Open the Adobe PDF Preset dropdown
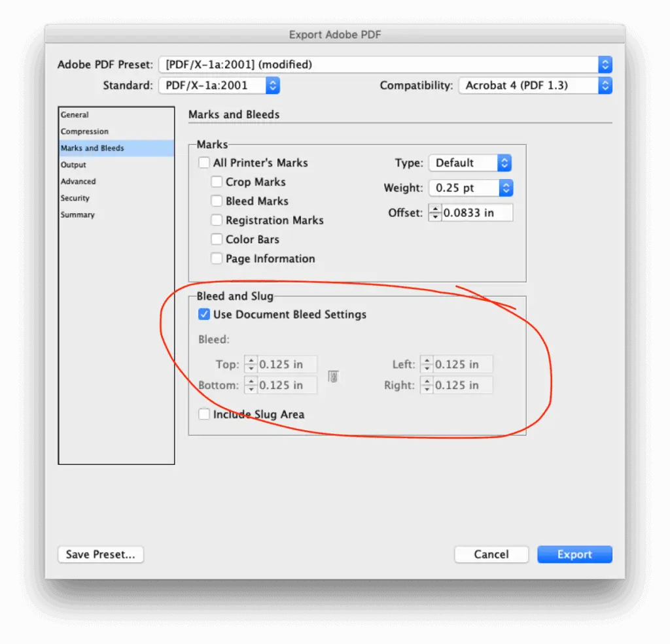Screen dimensions: 670x644 (x=385, y=65)
